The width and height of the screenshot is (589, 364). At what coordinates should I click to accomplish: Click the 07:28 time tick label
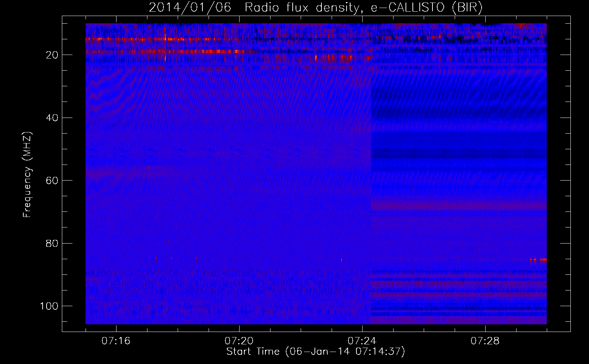coord(485,341)
